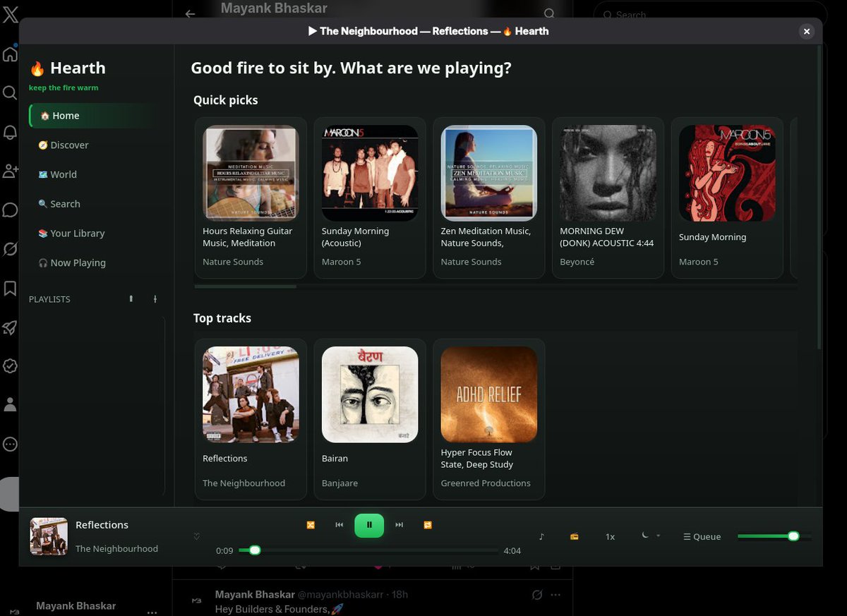Click 'Mayank Bhaskar' post author name
The width and height of the screenshot is (847, 616).
[255, 595]
